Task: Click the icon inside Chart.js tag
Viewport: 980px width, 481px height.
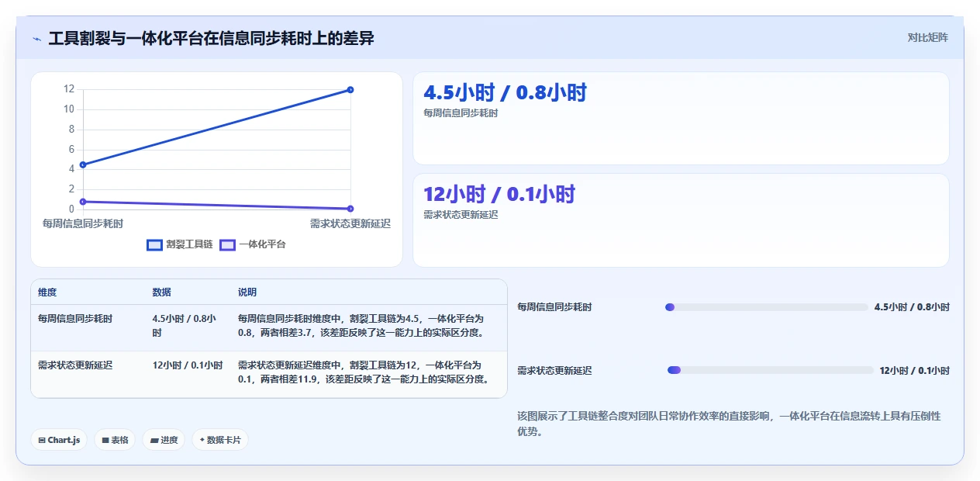Action: pos(42,440)
